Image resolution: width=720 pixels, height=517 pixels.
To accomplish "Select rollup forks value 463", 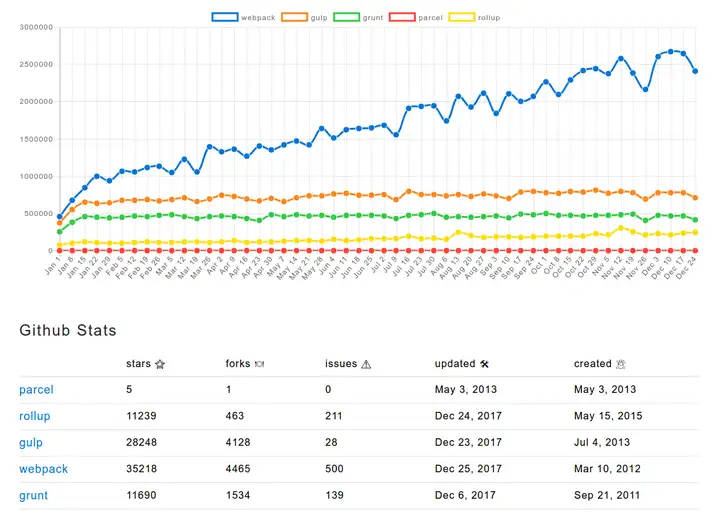I will point(235,416).
